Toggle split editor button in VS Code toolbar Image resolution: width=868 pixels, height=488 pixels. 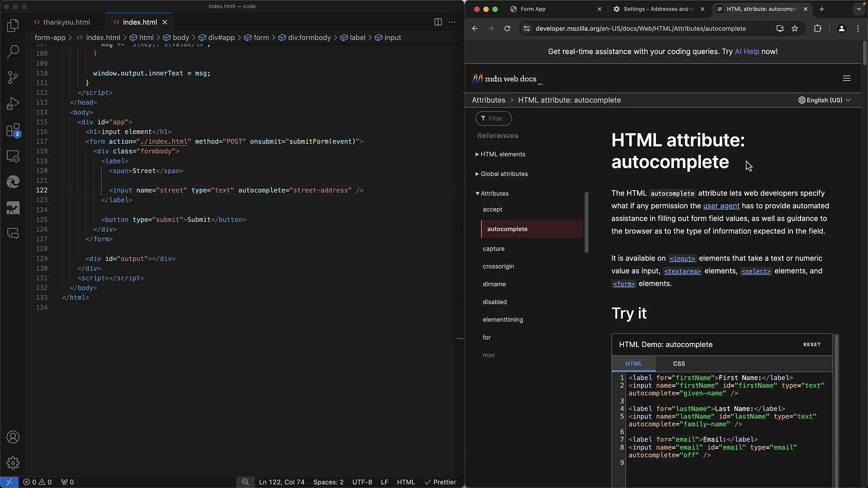pyautogui.click(x=438, y=21)
